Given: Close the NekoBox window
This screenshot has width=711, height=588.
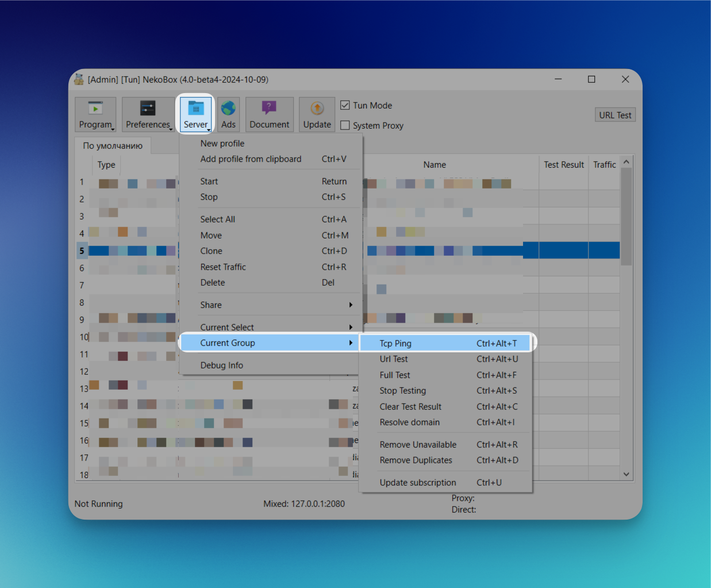Looking at the screenshot, I should point(625,79).
